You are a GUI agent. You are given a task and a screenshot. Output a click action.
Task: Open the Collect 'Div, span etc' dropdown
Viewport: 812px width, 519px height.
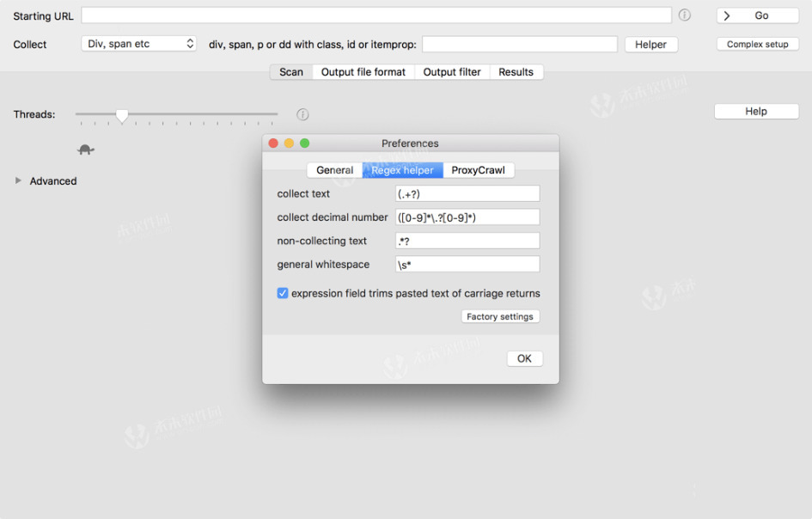pos(139,44)
